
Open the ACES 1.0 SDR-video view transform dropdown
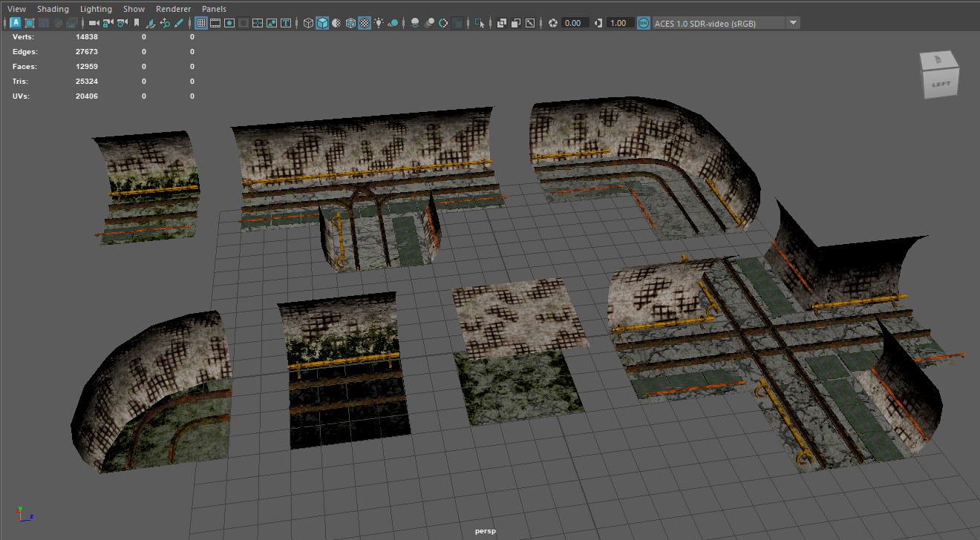pyautogui.click(x=793, y=23)
